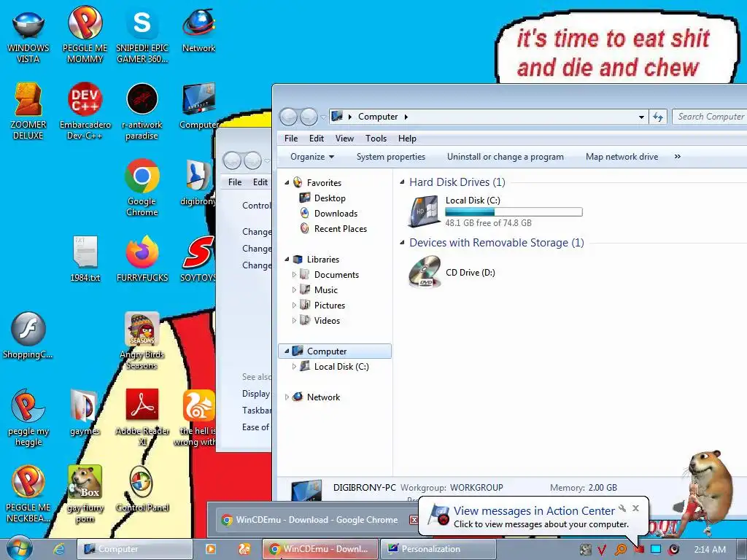Collapse Devices with Removable Storage group
This screenshot has width=747, height=560.
pyautogui.click(x=402, y=242)
